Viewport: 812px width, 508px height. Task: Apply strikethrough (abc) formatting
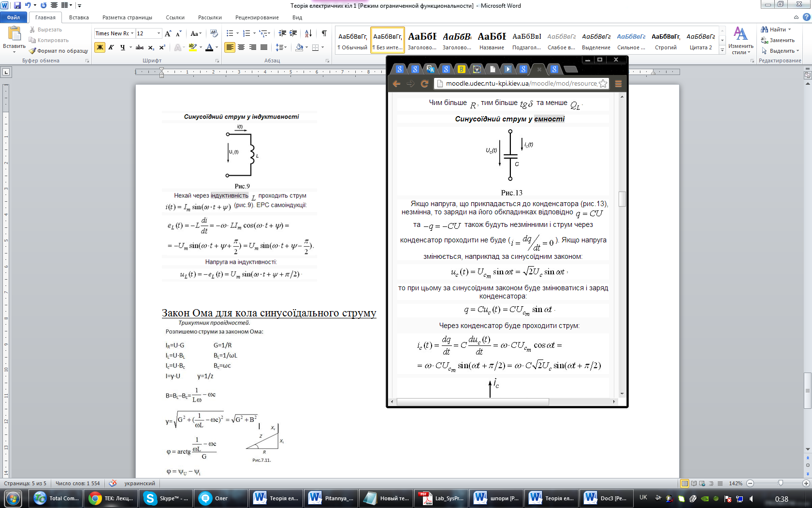(140, 47)
